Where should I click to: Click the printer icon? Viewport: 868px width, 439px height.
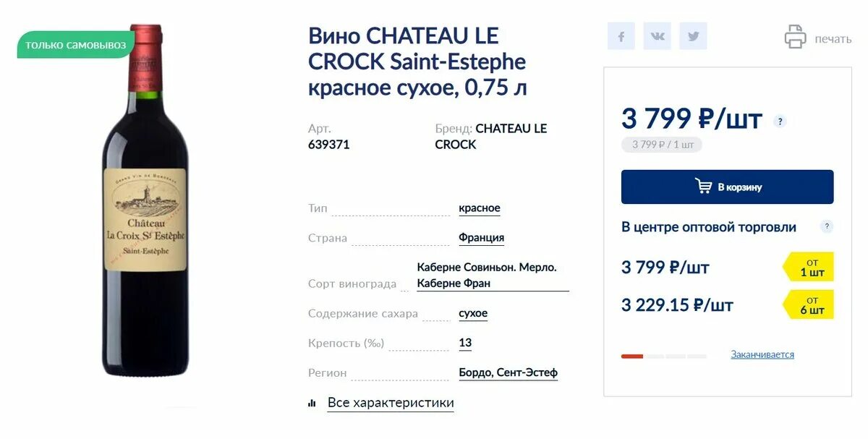[x=796, y=37]
